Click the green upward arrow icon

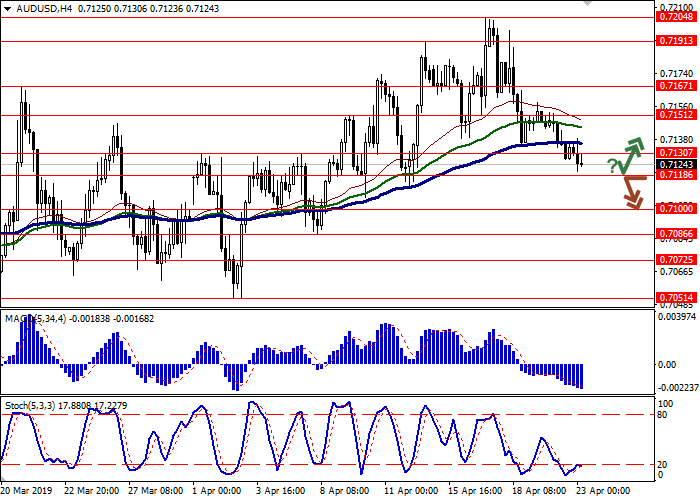pos(630,154)
